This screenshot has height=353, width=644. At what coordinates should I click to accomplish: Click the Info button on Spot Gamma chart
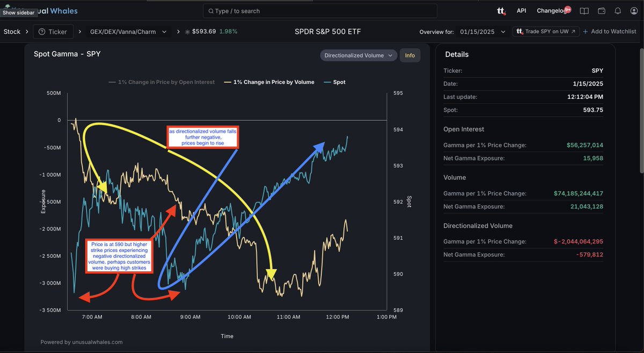pos(410,55)
